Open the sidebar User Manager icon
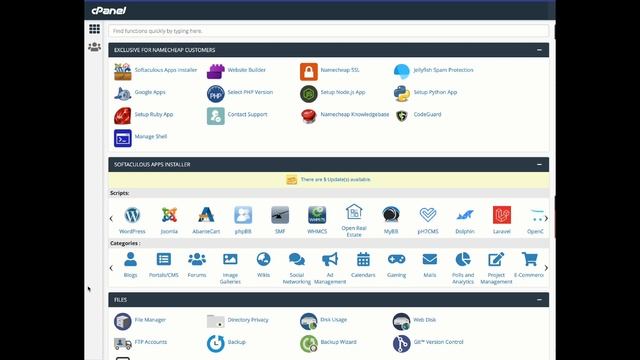Image resolution: width=640 pixels, height=360 pixels. click(94, 47)
